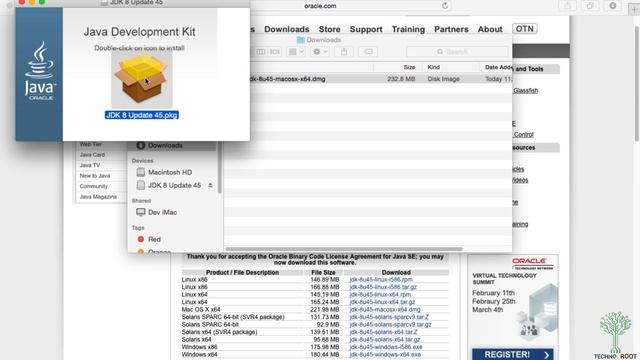This screenshot has width=640, height=360.
Task: Click the OTN button on Oracle site
Action: pos(524,29)
